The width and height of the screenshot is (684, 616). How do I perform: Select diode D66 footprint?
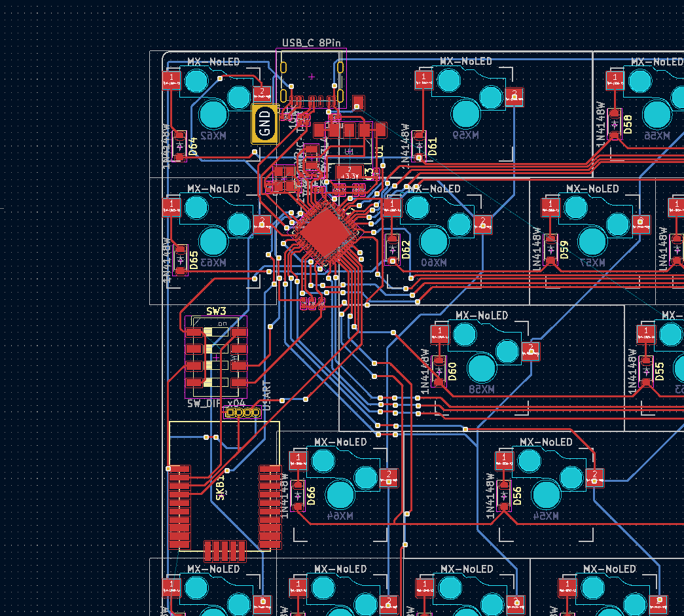298,496
